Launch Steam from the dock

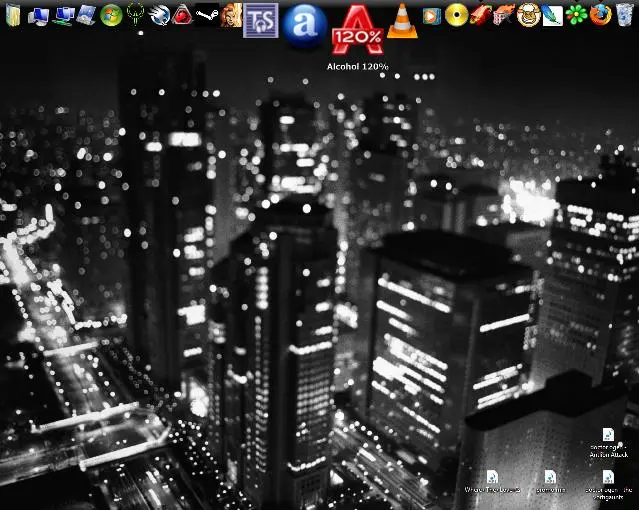[x=207, y=15]
